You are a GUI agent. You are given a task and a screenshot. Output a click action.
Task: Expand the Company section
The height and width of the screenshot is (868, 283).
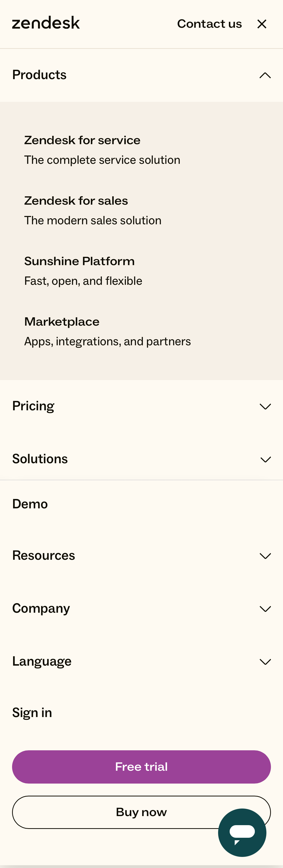pos(265,609)
